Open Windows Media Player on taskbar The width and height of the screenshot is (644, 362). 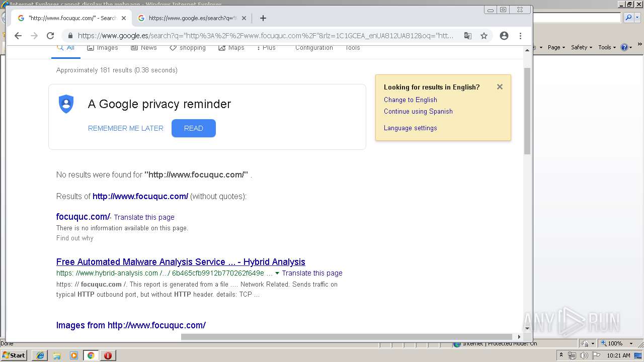pyautogui.click(x=74, y=355)
